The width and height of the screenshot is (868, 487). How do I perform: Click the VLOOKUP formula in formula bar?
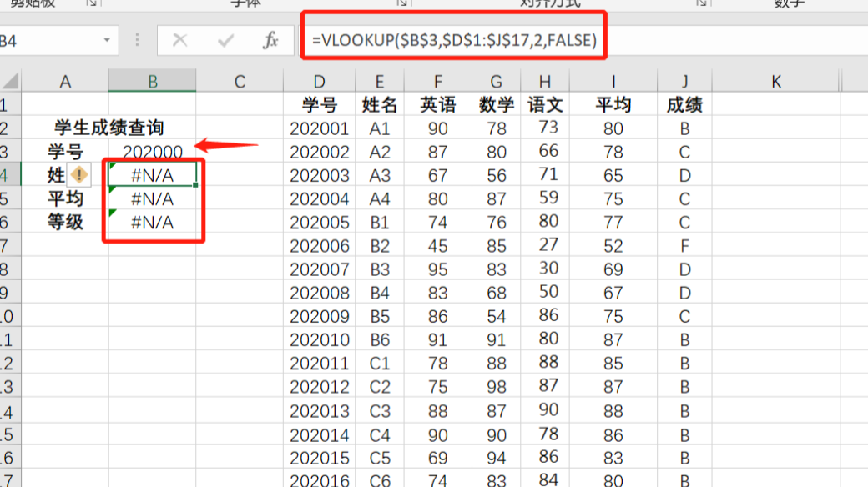coord(454,40)
